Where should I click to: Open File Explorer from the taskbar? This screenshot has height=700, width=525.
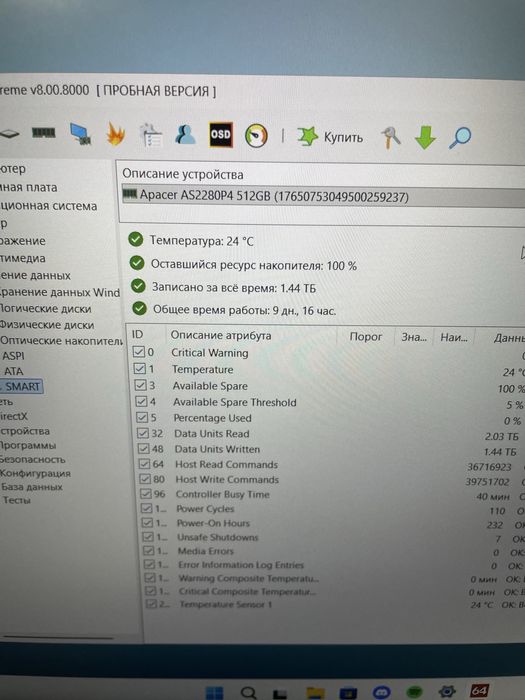315,693
